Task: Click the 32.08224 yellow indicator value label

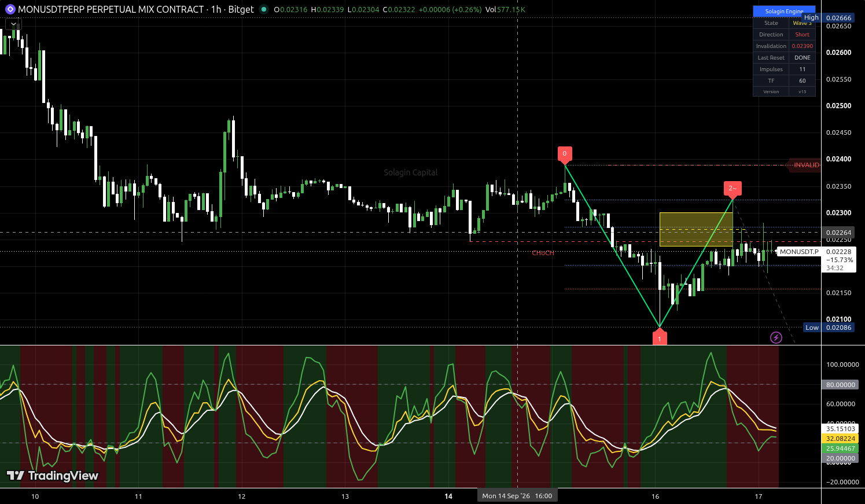Action: coord(840,439)
